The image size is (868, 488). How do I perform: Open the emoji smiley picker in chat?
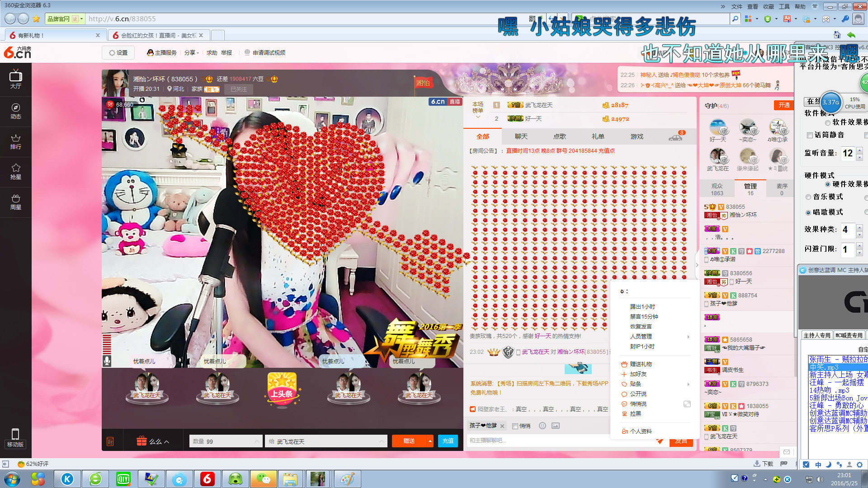[542, 426]
